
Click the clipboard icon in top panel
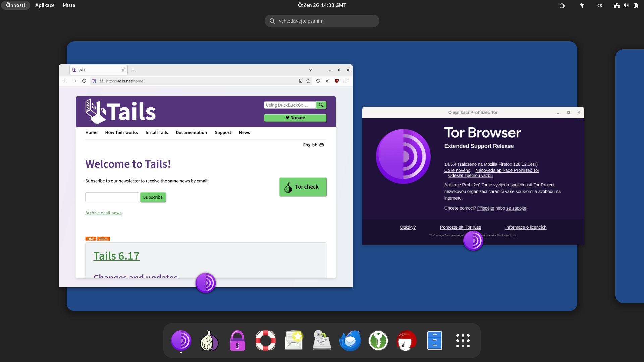[x=636, y=5]
